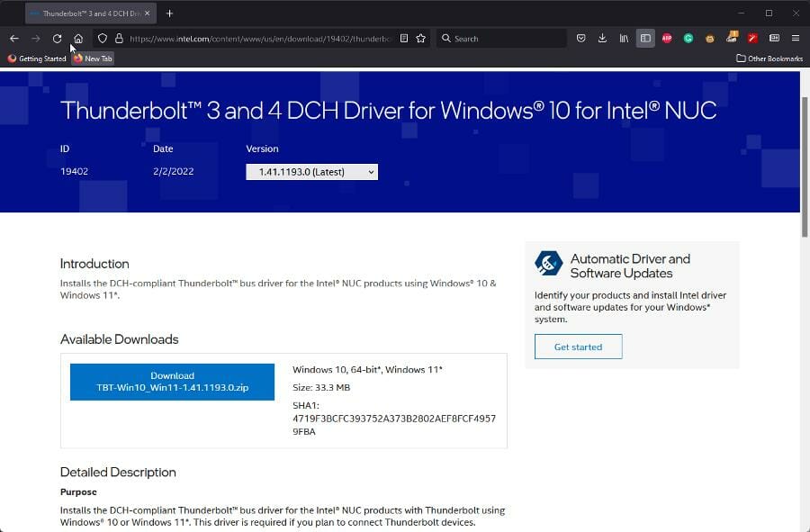Click the Introduction heading
The width and height of the screenshot is (810, 532).
[94, 264]
